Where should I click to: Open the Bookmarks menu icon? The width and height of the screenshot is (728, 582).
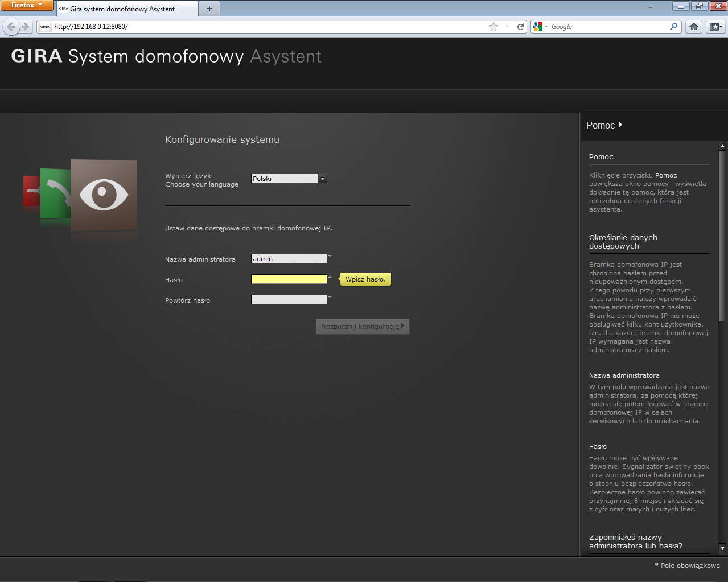click(x=715, y=27)
